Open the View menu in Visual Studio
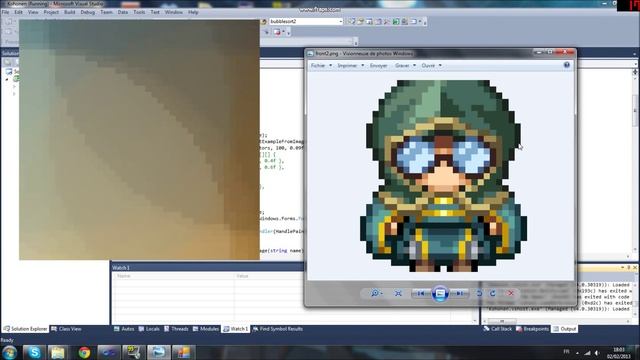 coord(33,12)
